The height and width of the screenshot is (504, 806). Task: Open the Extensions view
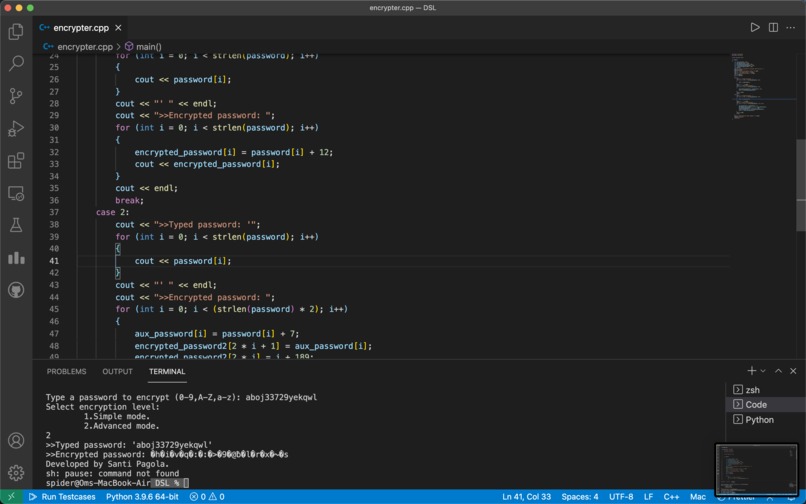tap(16, 160)
